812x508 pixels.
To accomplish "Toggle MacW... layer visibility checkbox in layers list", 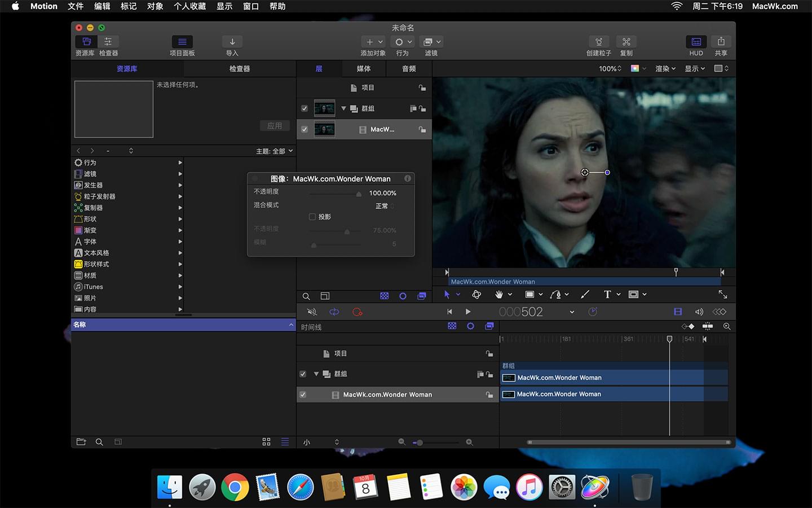I will pos(304,129).
